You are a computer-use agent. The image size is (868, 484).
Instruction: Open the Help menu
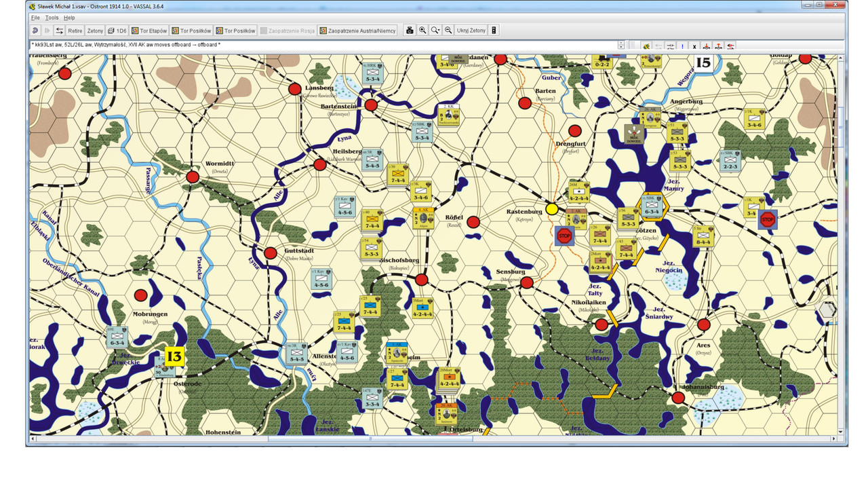[x=69, y=18]
